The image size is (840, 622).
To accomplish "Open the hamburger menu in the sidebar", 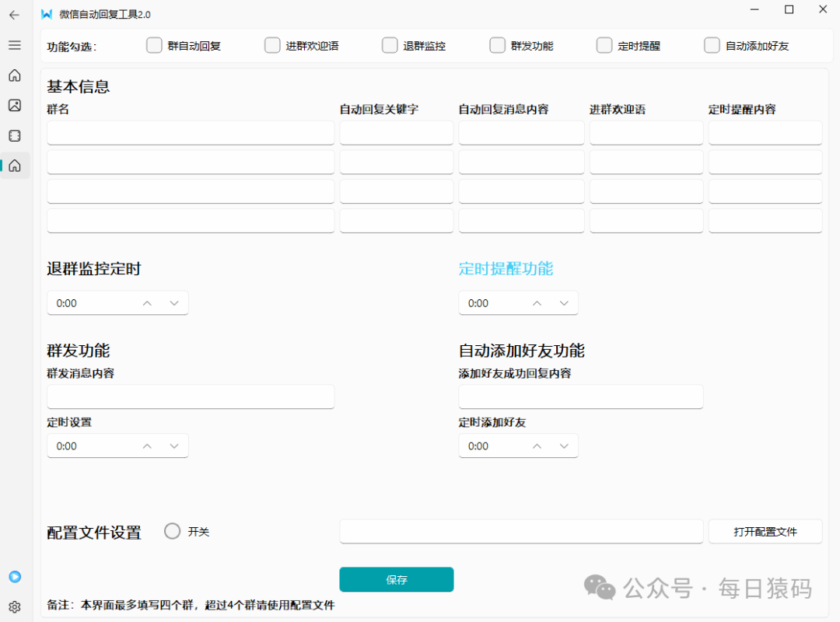I will pyautogui.click(x=14, y=44).
